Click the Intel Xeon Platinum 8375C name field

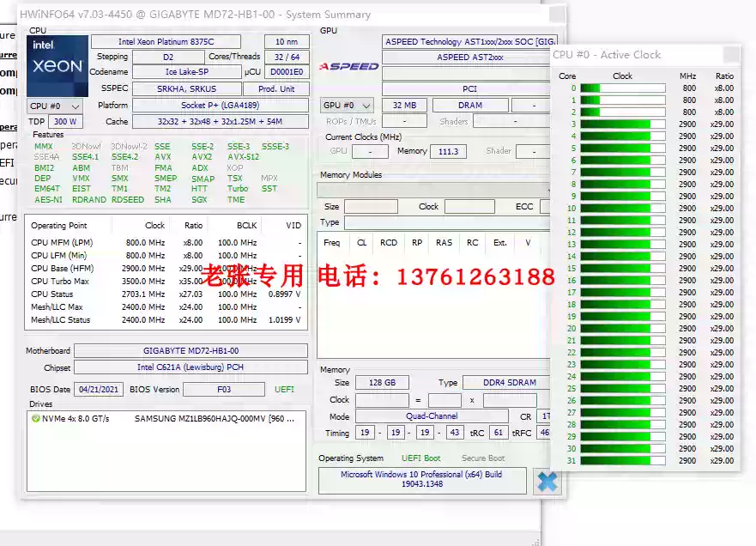166,40
